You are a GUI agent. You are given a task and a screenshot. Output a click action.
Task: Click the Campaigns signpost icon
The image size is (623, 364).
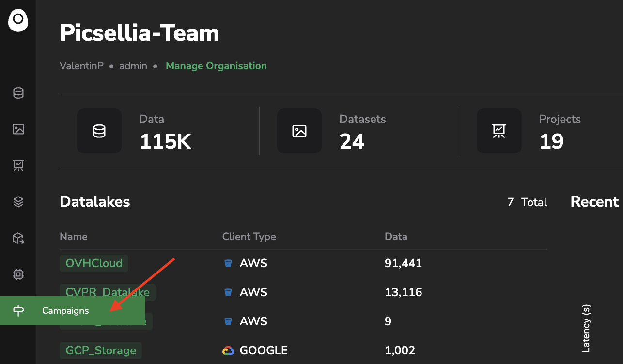tap(18, 311)
